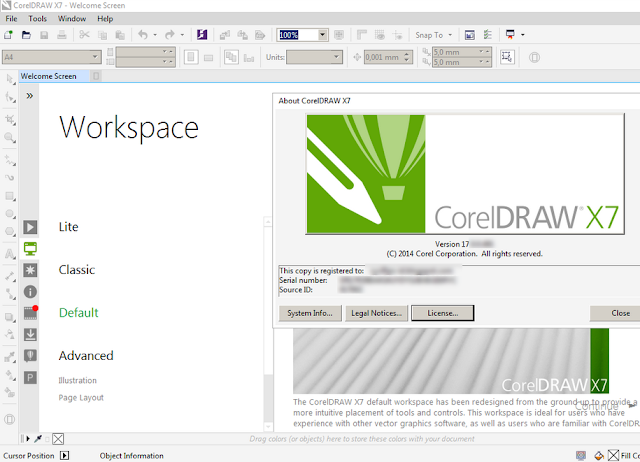The height and width of the screenshot is (462, 640).
Task: Click the nudge distance 0,001 mm field
Action: pos(388,57)
